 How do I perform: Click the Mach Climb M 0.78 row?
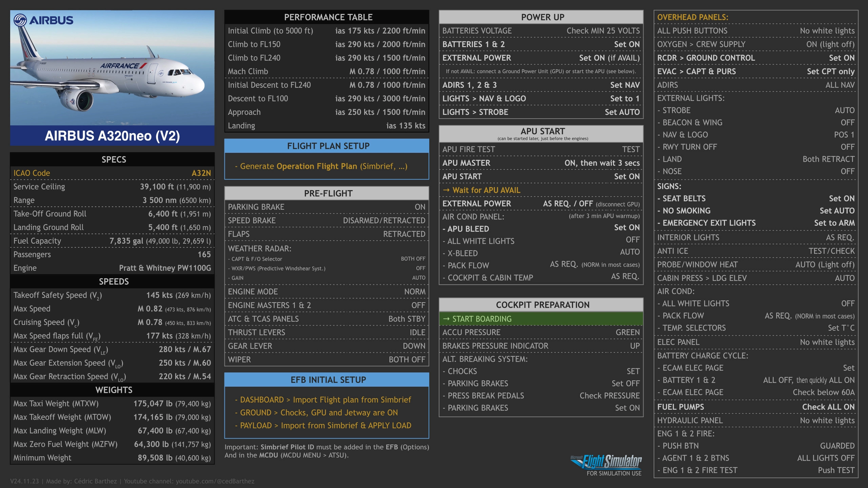click(327, 71)
